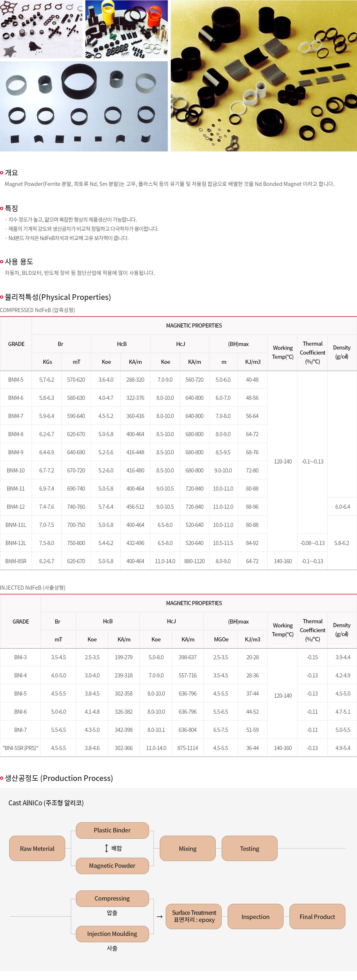Open the blue-background ring magnets photo
Viewport: 357px width, 980px height.
coord(84,106)
